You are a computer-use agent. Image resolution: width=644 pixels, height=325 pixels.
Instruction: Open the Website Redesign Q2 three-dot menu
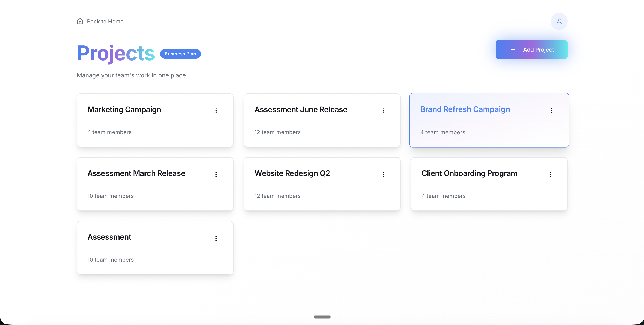point(383,175)
